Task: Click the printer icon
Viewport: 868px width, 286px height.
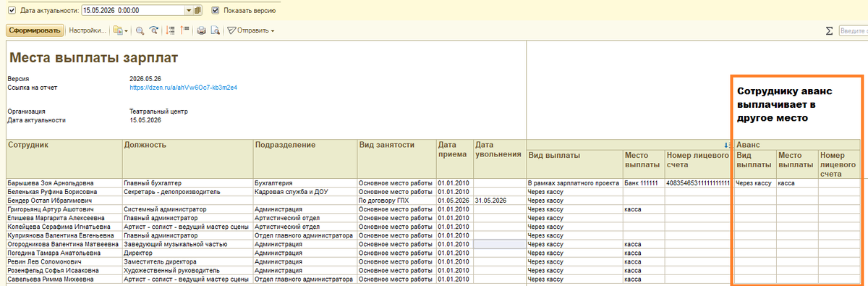Action: pos(202,30)
